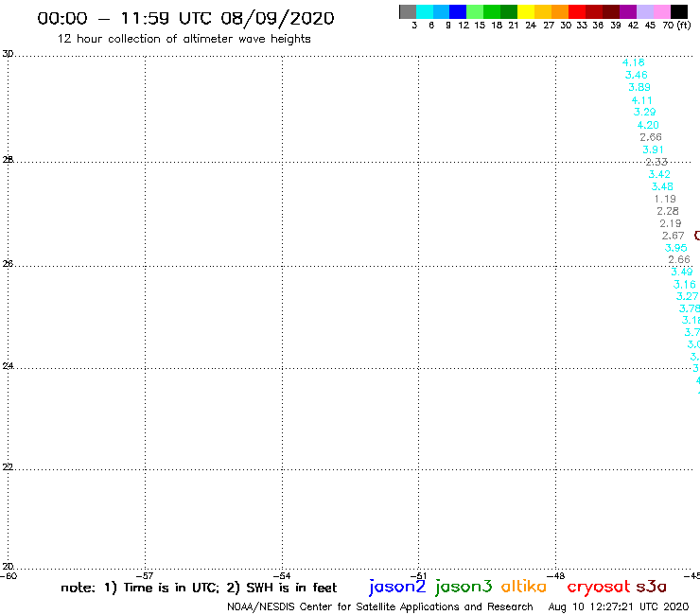Click the latitude axis label 30
700x615 pixels.
point(8,54)
